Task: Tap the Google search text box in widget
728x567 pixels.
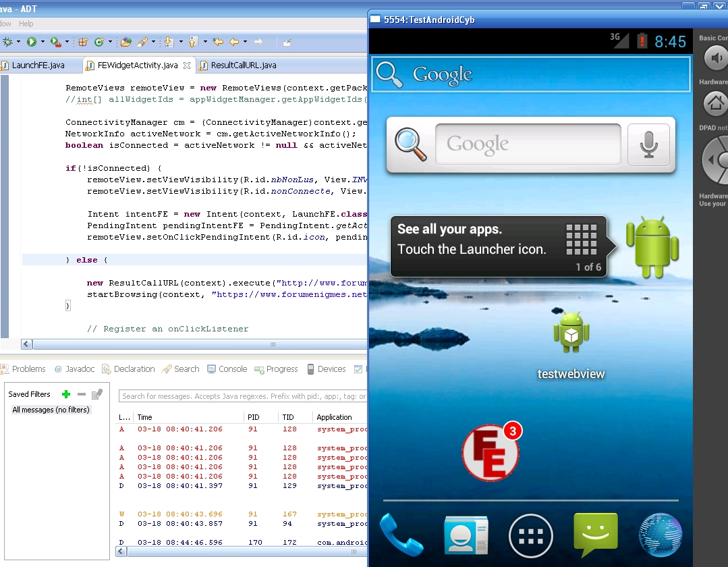Action: [528, 144]
